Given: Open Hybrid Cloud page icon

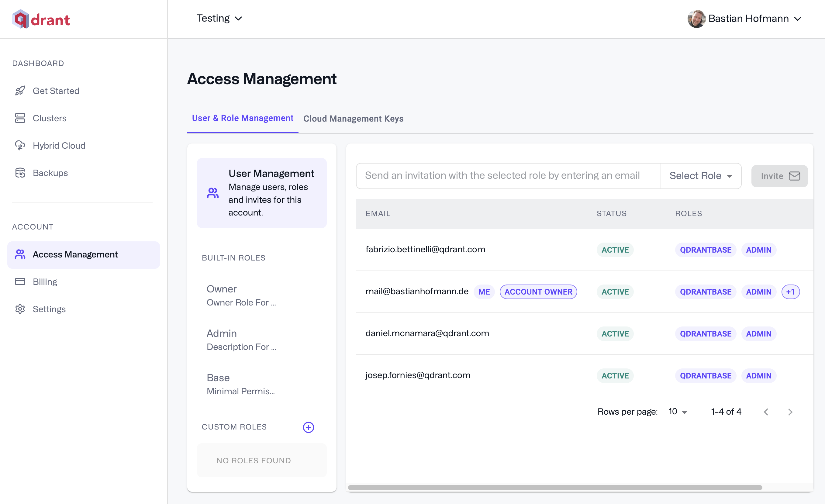Looking at the screenshot, I should click(20, 145).
